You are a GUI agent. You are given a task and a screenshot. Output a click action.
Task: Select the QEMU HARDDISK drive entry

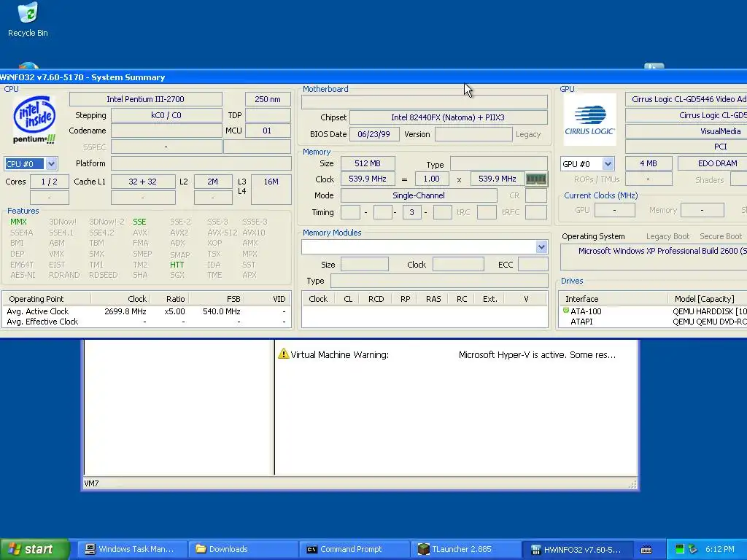point(709,311)
